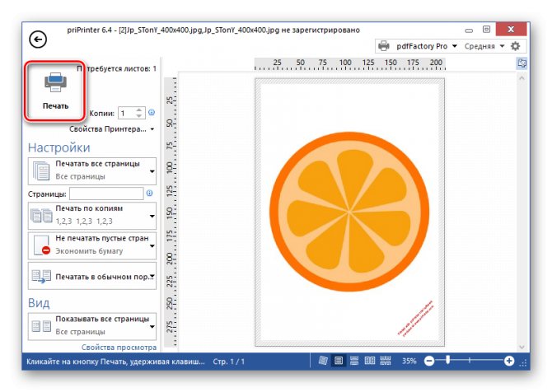Click the Страницы page range input field
The image size is (552, 392).
click(x=106, y=194)
